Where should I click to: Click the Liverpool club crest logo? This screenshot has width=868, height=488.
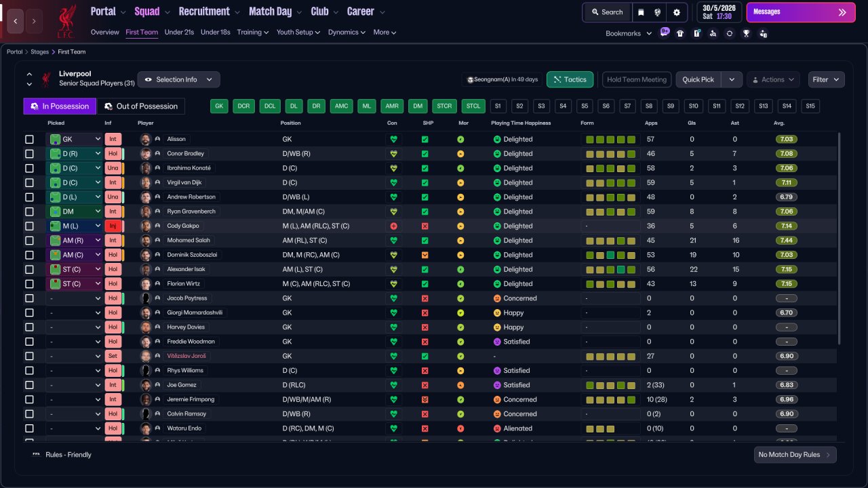pos(66,20)
